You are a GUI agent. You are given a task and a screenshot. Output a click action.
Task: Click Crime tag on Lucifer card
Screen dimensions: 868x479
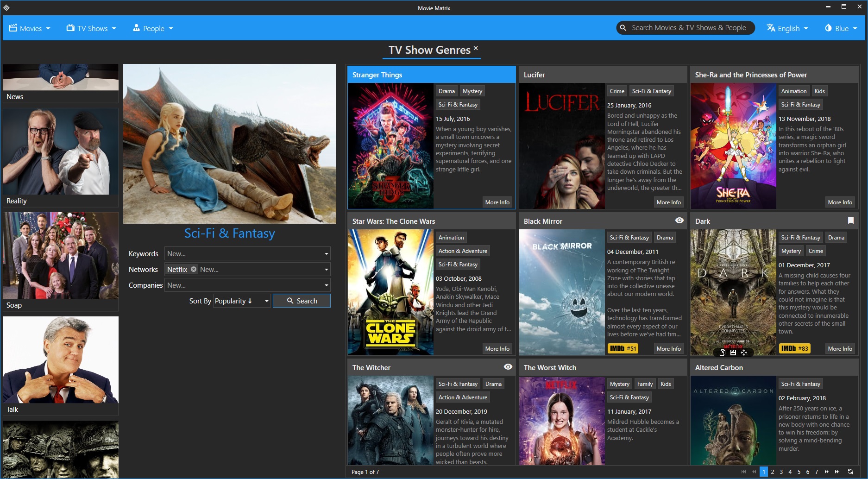(617, 91)
